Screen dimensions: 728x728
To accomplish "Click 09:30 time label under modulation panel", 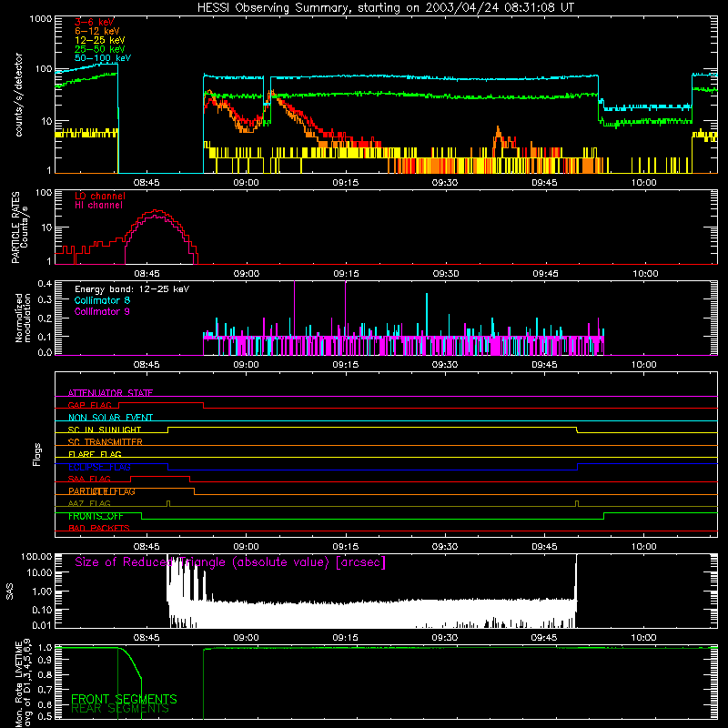I will (445, 365).
